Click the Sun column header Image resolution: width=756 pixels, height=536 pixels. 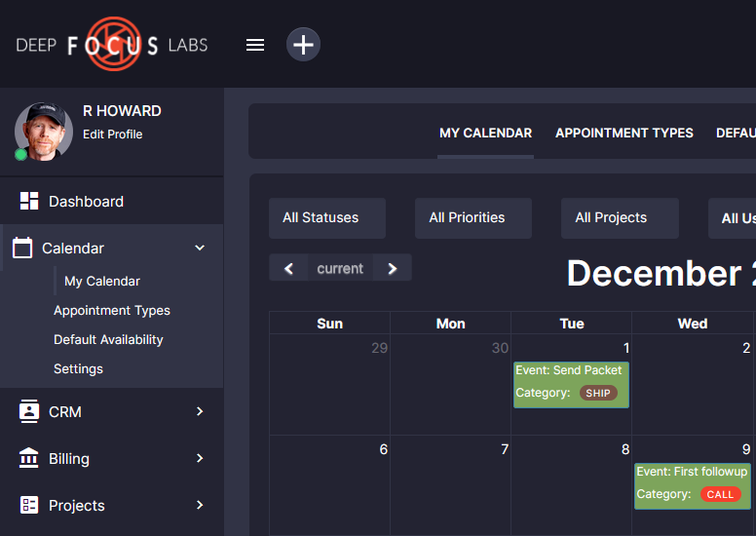[x=330, y=324]
